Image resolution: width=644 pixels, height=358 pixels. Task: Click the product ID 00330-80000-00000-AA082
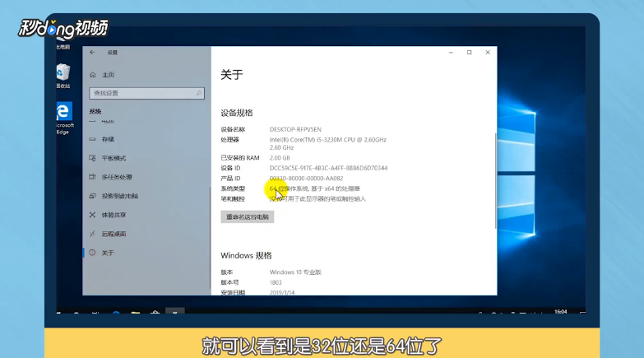pos(307,179)
